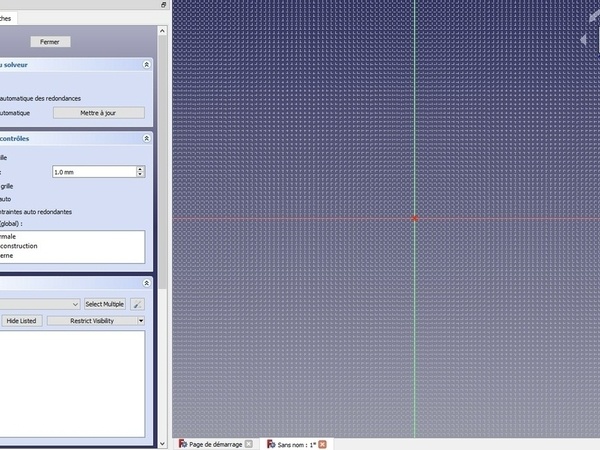The height and width of the screenshot is (450, 600).
Task: Collapse the contrôles section
Action: tap(147, 138)
